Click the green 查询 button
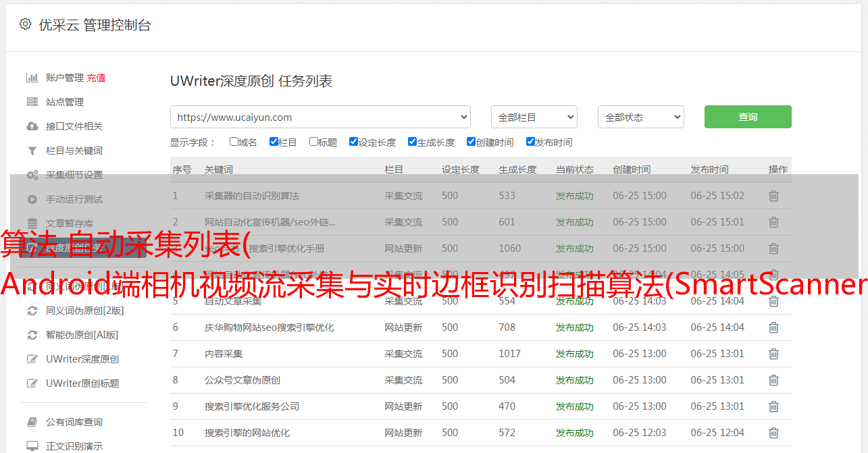Screen dimensions: 868x453 747,117
